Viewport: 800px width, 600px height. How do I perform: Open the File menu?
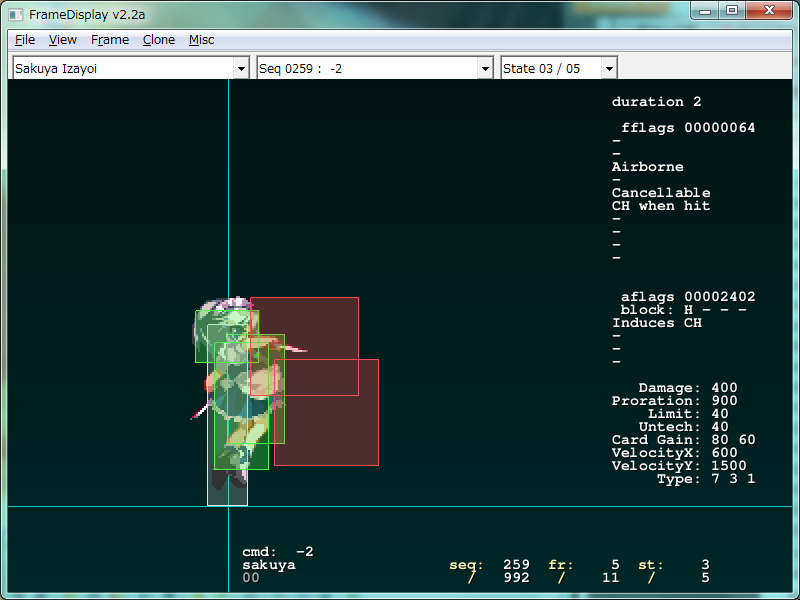(x=25, y=40)
